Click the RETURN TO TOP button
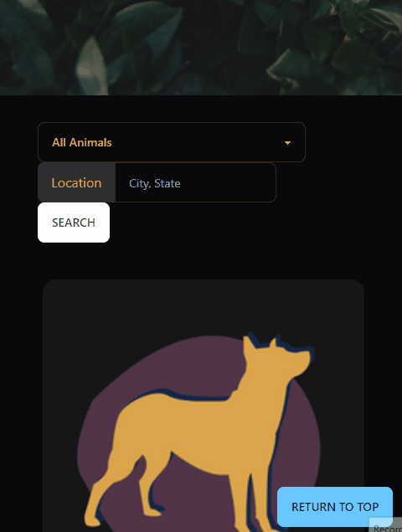 point(335,507)
